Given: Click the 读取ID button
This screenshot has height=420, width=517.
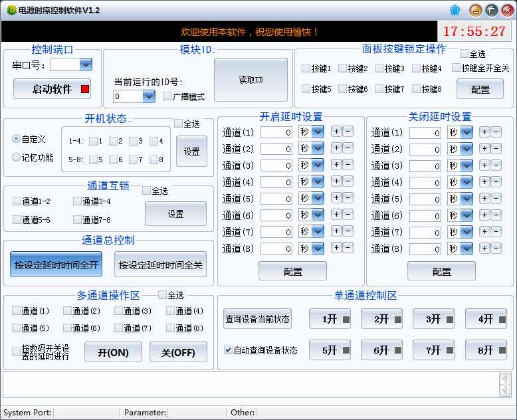Looking at the screenshot, I should coord(251,80).
